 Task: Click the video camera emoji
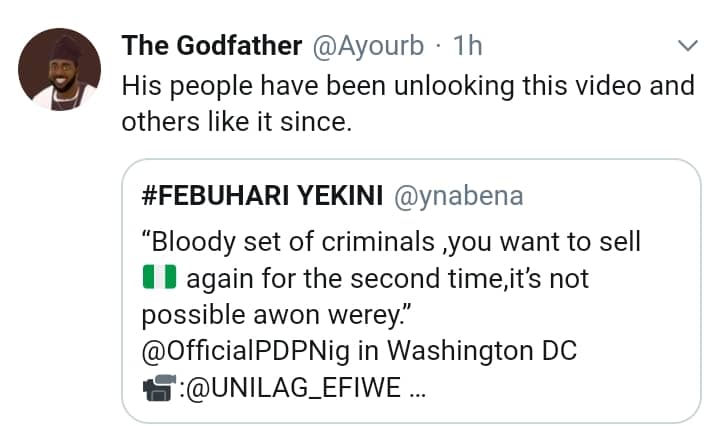coord(160,390)
